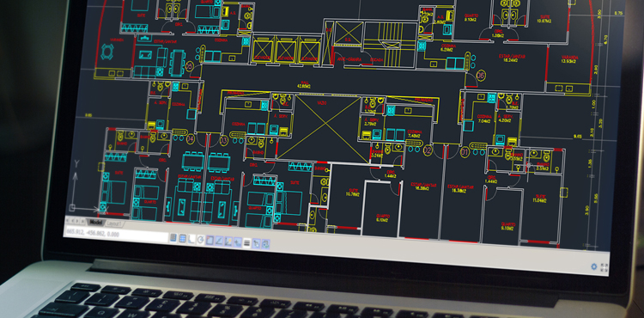Go to next layout tab arrow
The image size is (644, 318).
pos(77,221)
